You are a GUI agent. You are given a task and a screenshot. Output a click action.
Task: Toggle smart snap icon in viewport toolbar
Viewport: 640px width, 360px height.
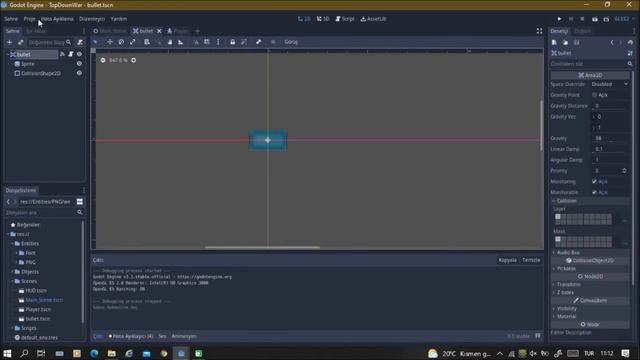click(196, 42)
